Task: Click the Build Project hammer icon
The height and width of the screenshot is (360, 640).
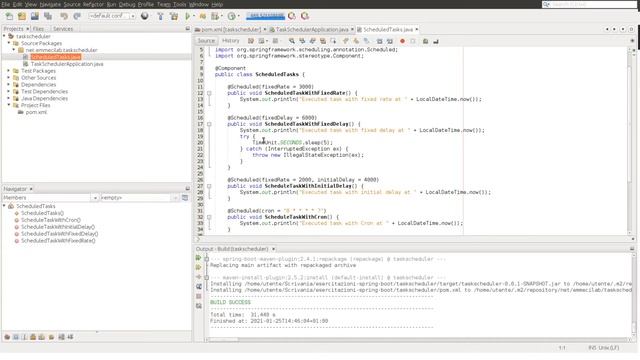Action: click(160, 16)
